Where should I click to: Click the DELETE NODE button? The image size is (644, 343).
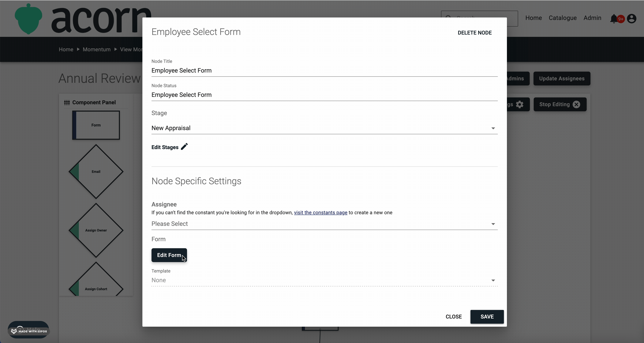(474, 33)
